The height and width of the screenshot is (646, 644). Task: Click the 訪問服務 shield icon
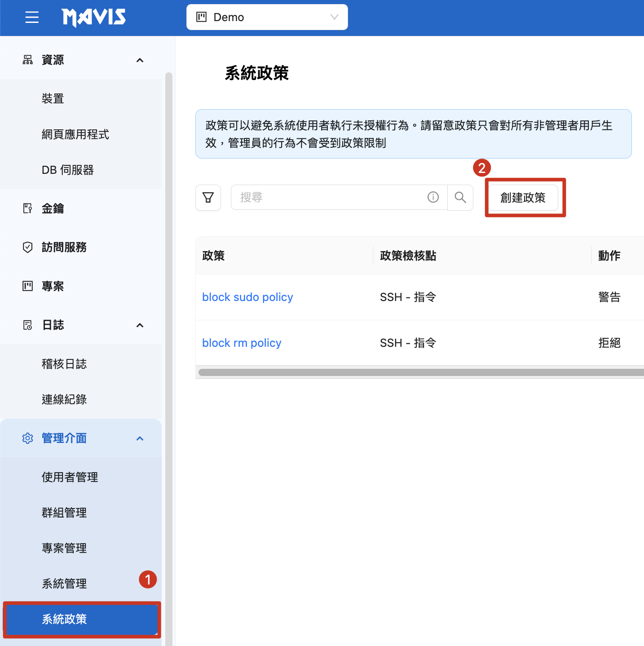coord(28,247)
